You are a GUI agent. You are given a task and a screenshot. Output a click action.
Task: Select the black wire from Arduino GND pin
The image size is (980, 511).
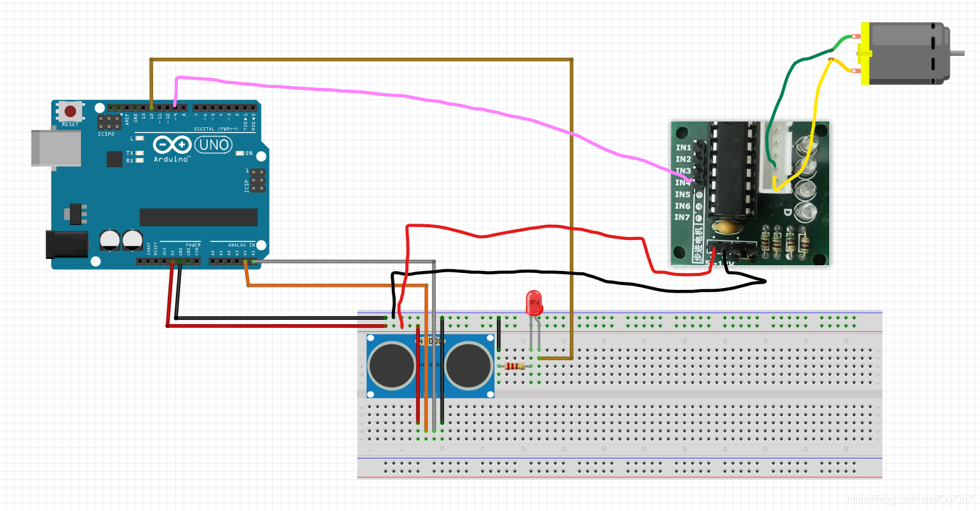tap(282, 317)
